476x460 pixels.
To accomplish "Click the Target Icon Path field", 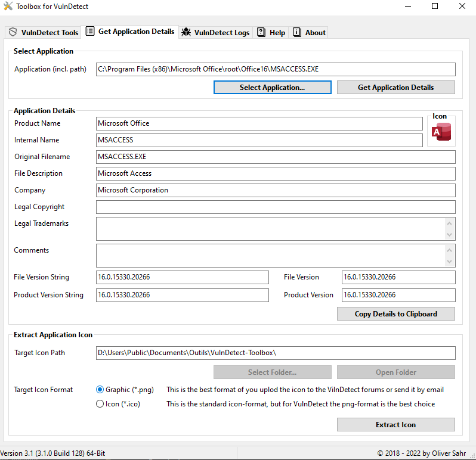I will click(x=276, y=353).
